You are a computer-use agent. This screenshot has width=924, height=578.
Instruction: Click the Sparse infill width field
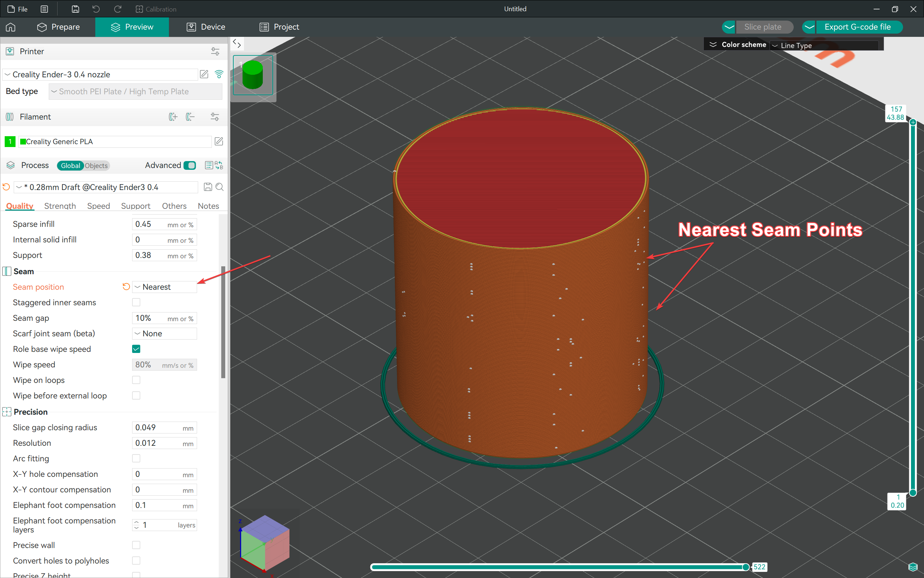coord(165,224)
